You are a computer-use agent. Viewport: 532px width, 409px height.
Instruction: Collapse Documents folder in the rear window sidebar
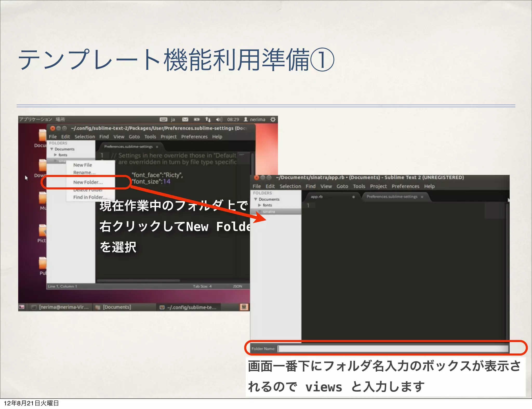click(x=52, y=149)
